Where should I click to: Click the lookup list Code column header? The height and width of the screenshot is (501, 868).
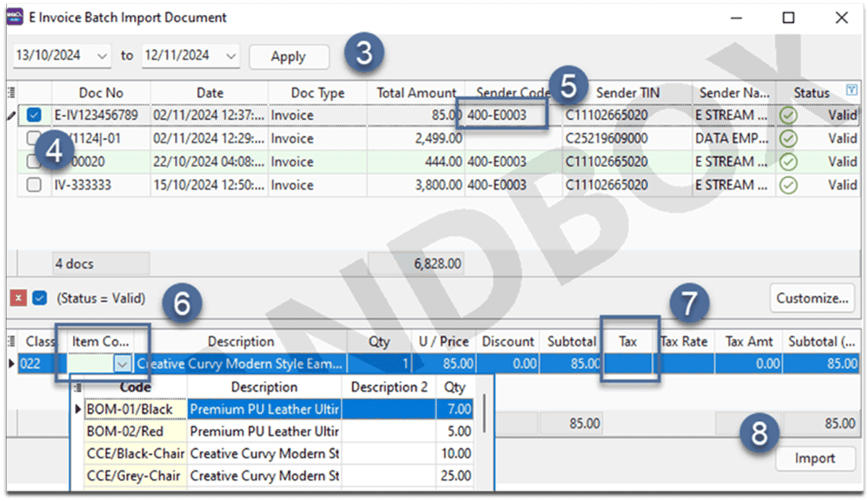tap(136, 387)
